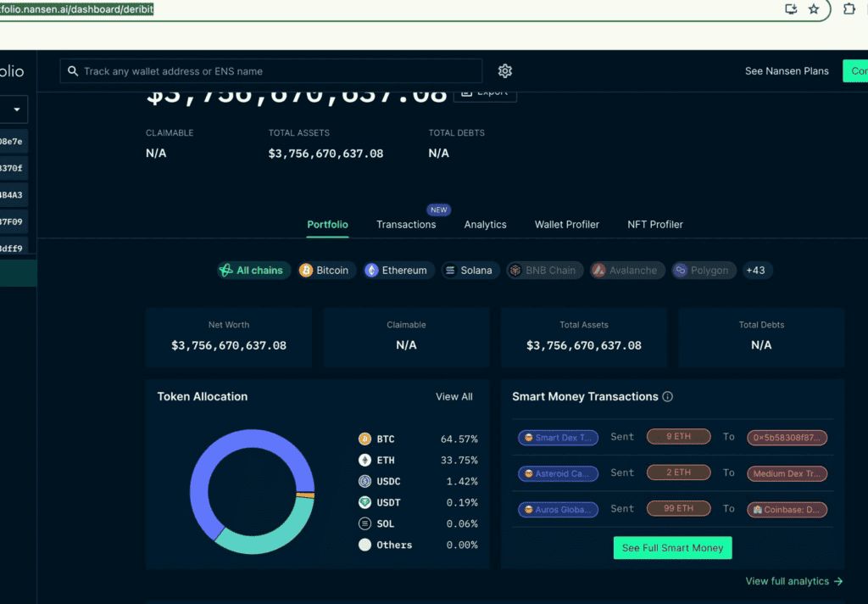Expand the +43 more chains list

pyautogui.click(x=756, y=271)
